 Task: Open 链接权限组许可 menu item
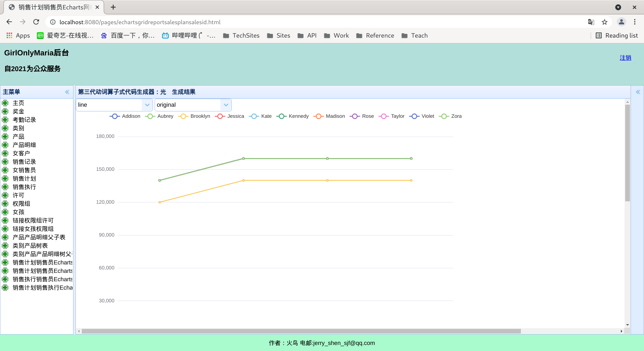point(33,220)
